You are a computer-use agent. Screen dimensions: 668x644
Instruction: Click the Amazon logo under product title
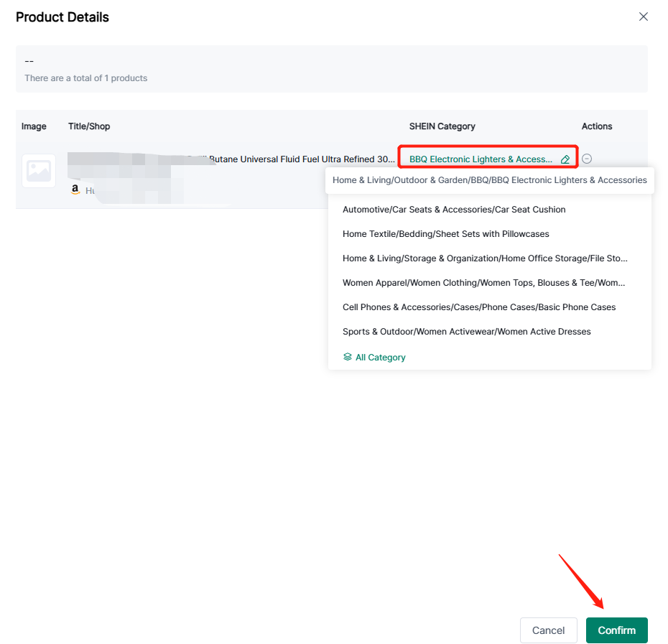[75, 190]
